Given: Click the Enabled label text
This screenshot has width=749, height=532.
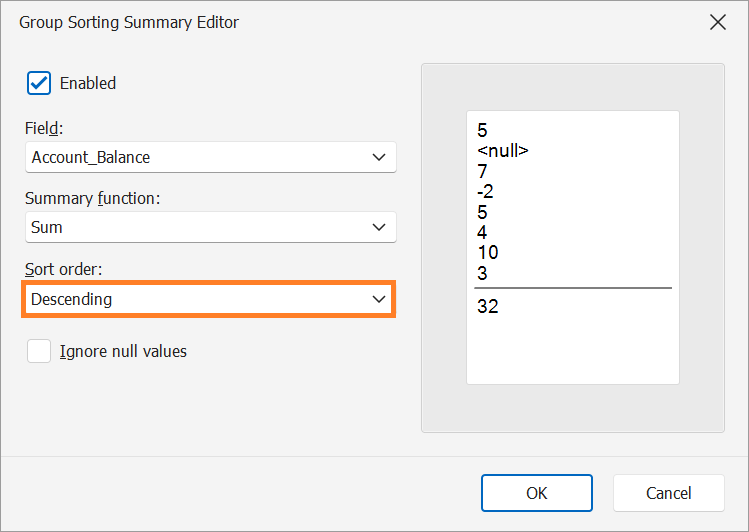Looking at the screenshot, I should pyautogui.click(x=88, y=83).
